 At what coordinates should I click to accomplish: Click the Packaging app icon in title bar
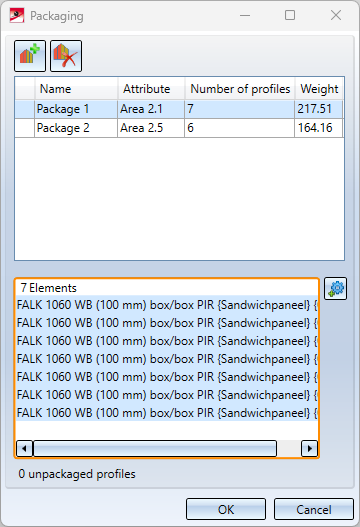click(x=17, y=15)
